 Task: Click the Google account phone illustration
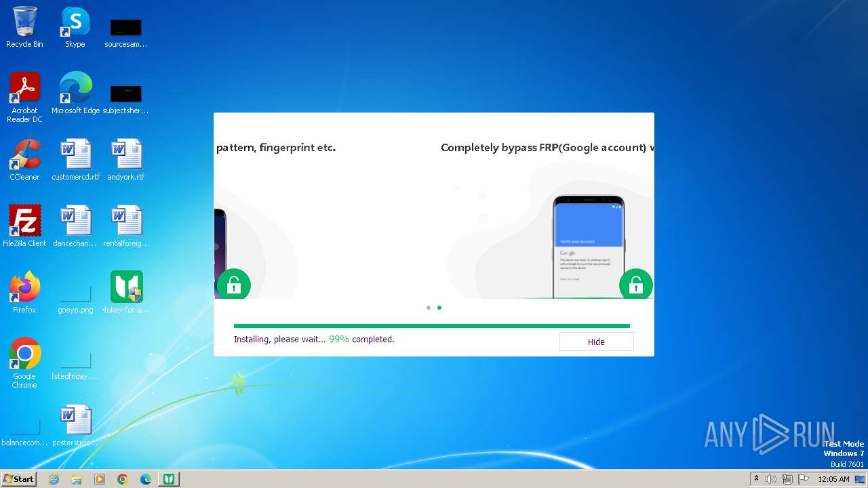pos(588,247)
